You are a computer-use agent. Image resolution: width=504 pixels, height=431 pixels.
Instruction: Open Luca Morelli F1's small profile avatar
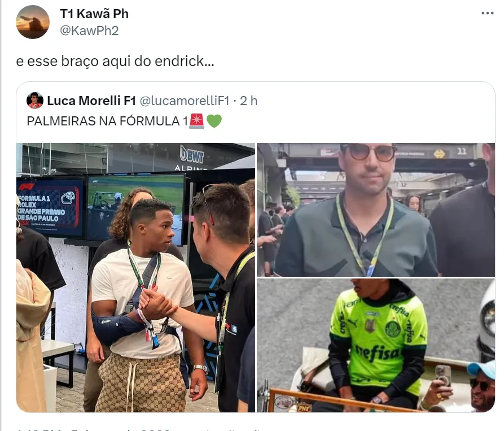[x=35, y=101]
